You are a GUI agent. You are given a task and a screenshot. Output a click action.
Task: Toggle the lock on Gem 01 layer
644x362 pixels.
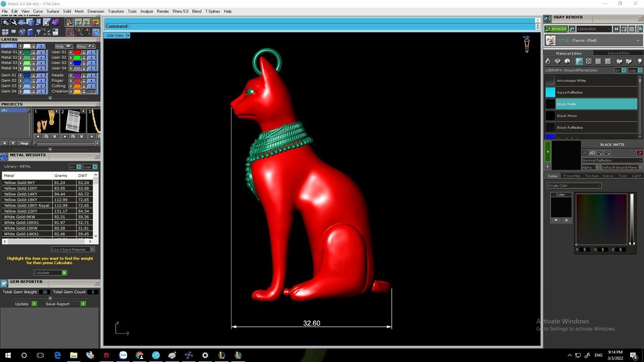pos(34,75)
